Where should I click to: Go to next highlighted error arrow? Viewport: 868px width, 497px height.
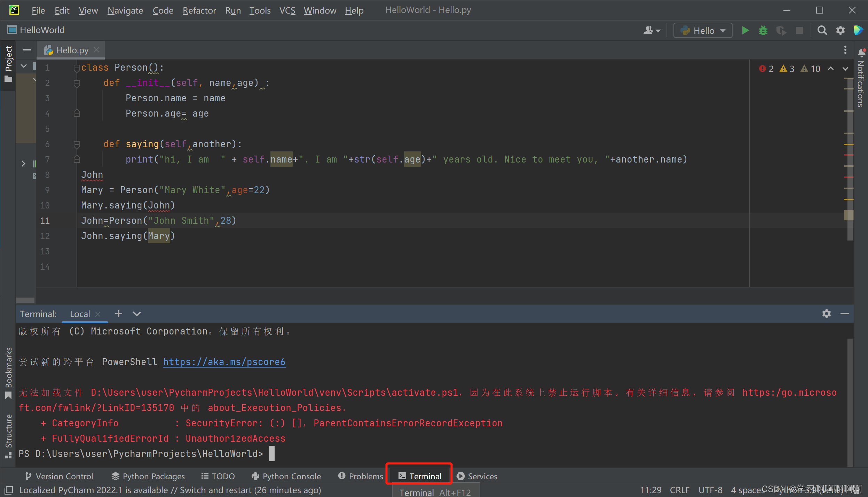pyautogui.click(x=845, y=69)
